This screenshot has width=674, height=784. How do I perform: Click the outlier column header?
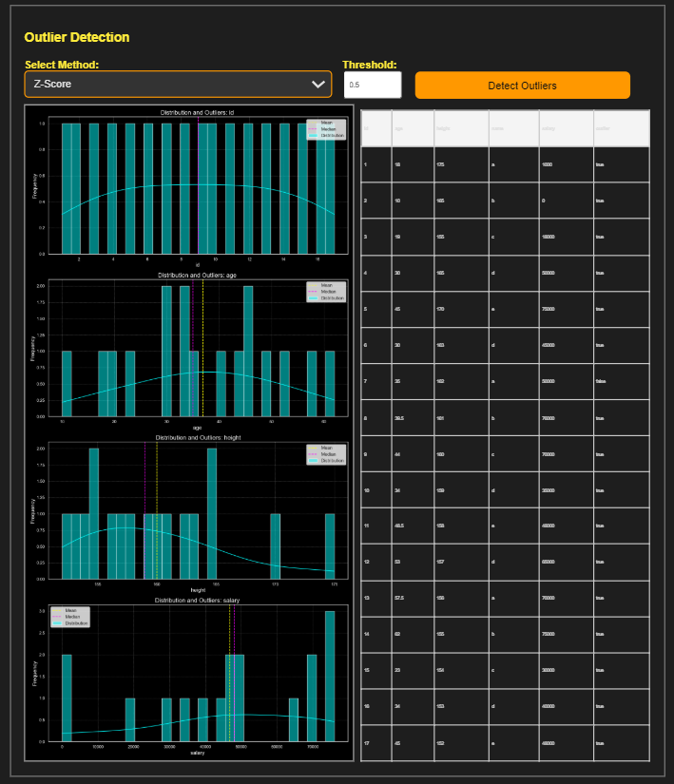(621, 128)
